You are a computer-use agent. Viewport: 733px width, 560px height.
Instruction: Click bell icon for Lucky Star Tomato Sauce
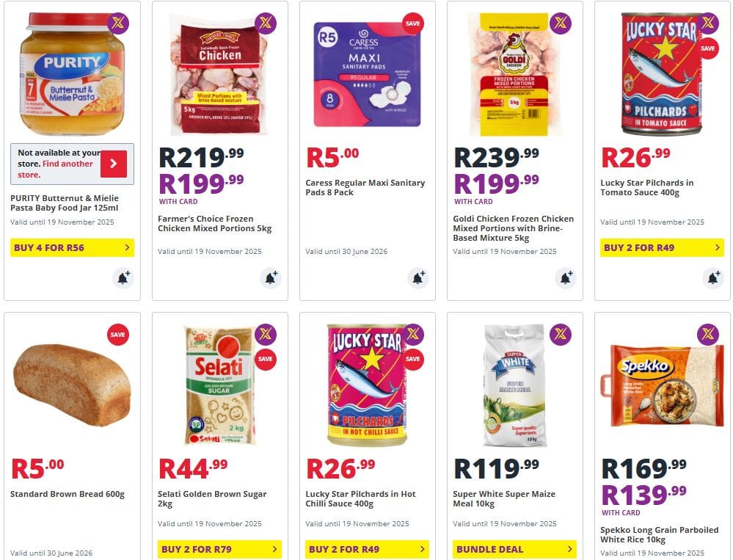pyautogui.click(x=713, y=278)
